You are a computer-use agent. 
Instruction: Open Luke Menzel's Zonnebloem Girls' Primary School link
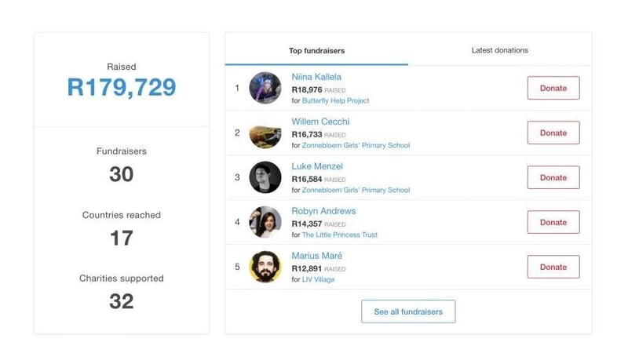[356, 190]
